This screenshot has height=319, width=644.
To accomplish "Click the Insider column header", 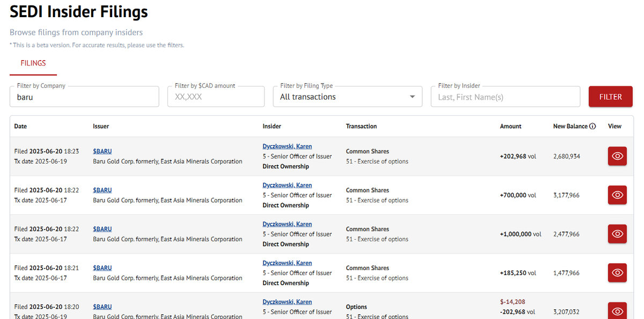I will [272, 127].
